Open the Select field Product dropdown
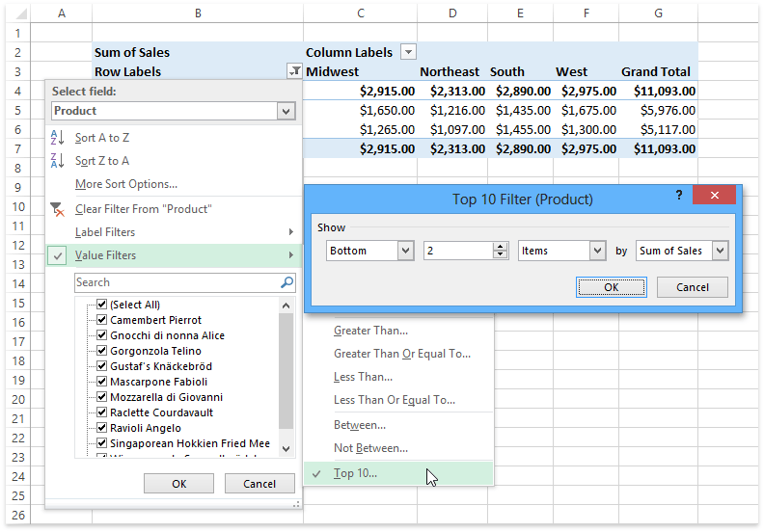 coord(286,111)
